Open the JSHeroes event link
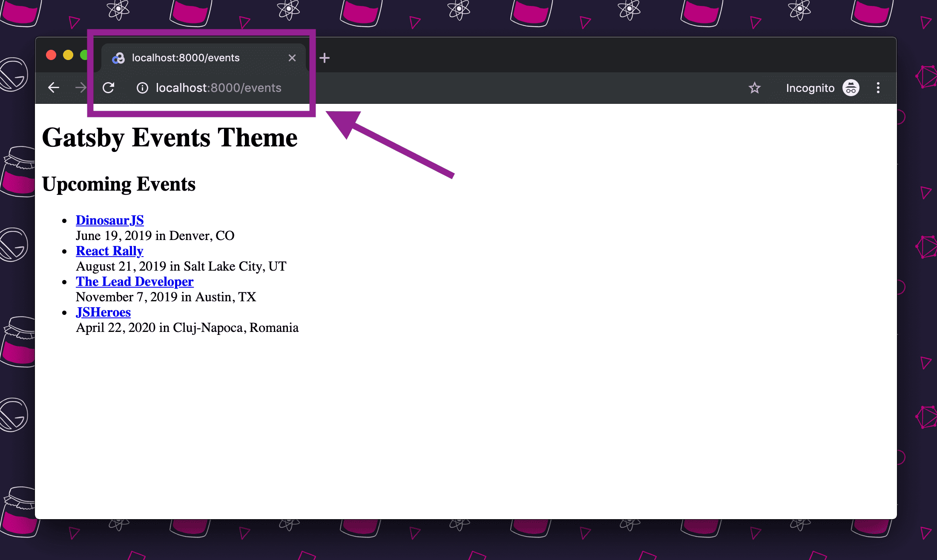 pos(103,312)
